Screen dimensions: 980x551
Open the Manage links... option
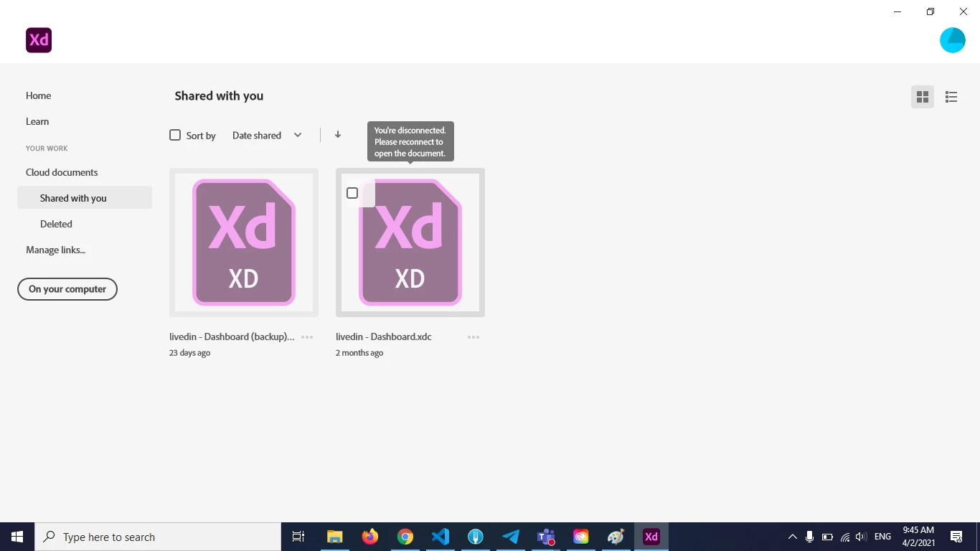pos(55,250)
